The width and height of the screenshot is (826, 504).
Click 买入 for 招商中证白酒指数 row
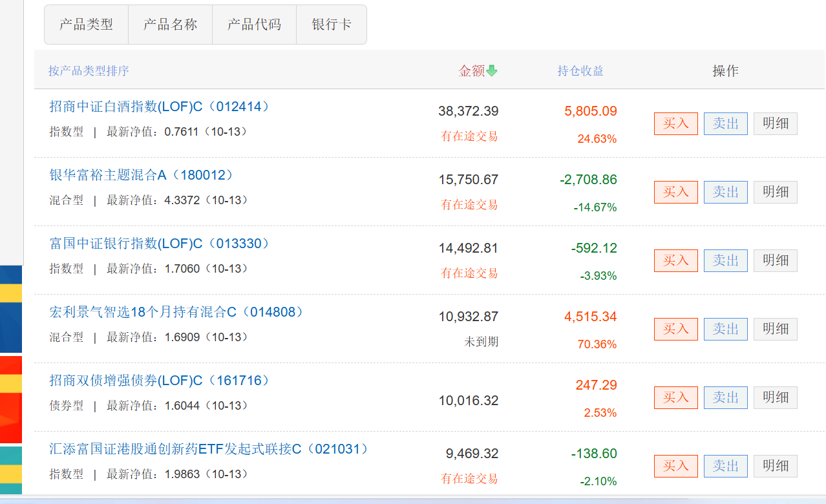(x=676, y=123)
